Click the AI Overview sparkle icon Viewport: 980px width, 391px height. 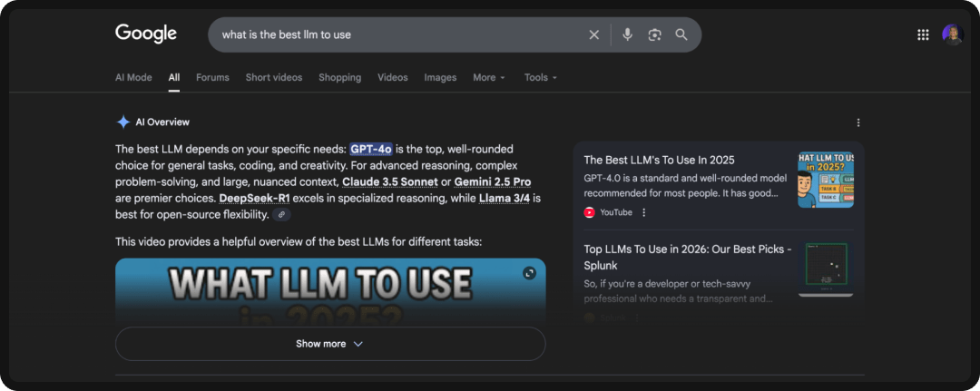(123, 122)
